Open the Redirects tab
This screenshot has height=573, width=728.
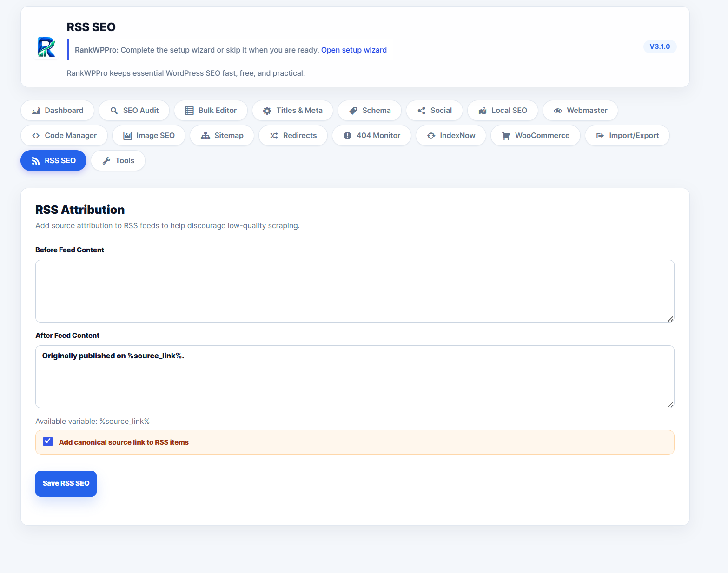pyautogui.click(x=293, y=136)
